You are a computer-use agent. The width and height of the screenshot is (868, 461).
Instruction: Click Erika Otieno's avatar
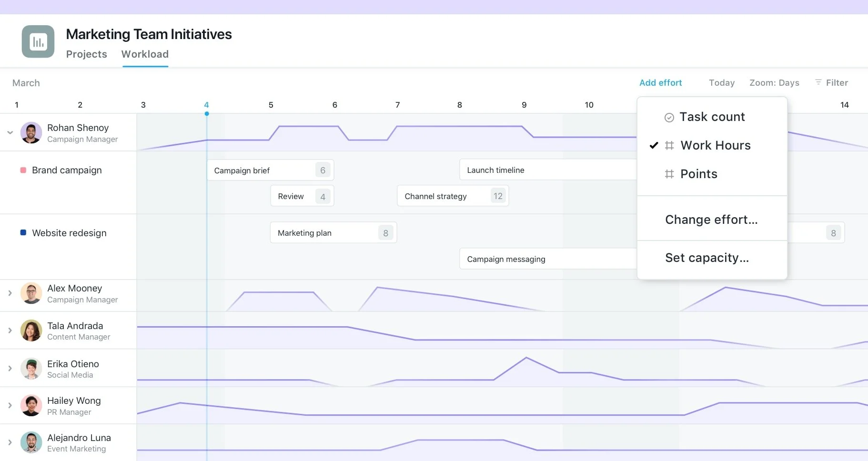(30, 368)
